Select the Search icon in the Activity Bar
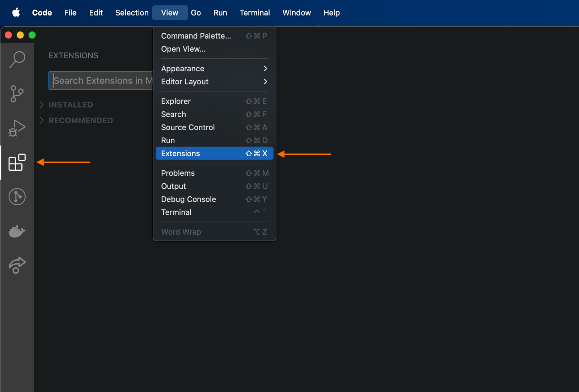 [x=17, y=60]
